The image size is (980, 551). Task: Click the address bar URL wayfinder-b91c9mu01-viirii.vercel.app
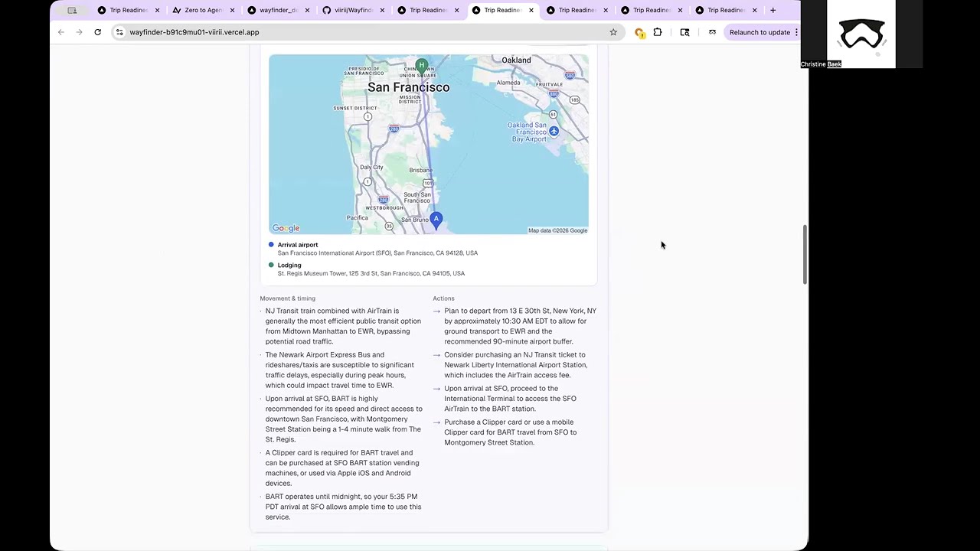pyautogui.click(x=194, y=32)
